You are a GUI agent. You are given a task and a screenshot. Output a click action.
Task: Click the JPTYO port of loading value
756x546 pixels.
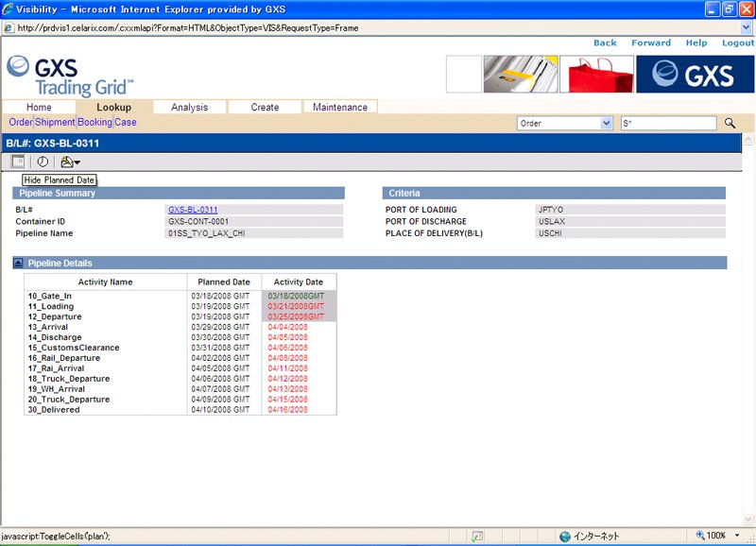coord(551,210)
